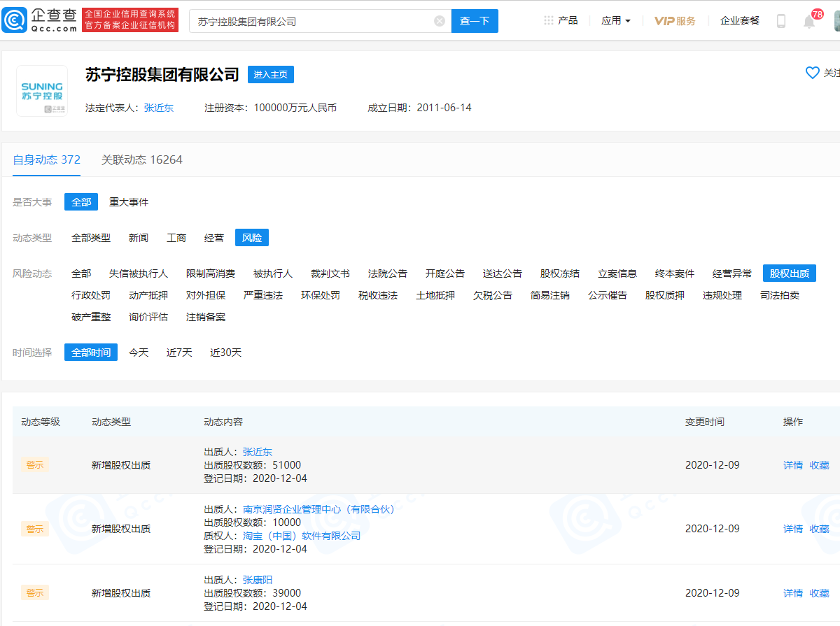The width and height of the screenshot is (840, 626).
Task: Select 经营 dynamic type filter
Action: pyautogui.click(x=214, y=238)
